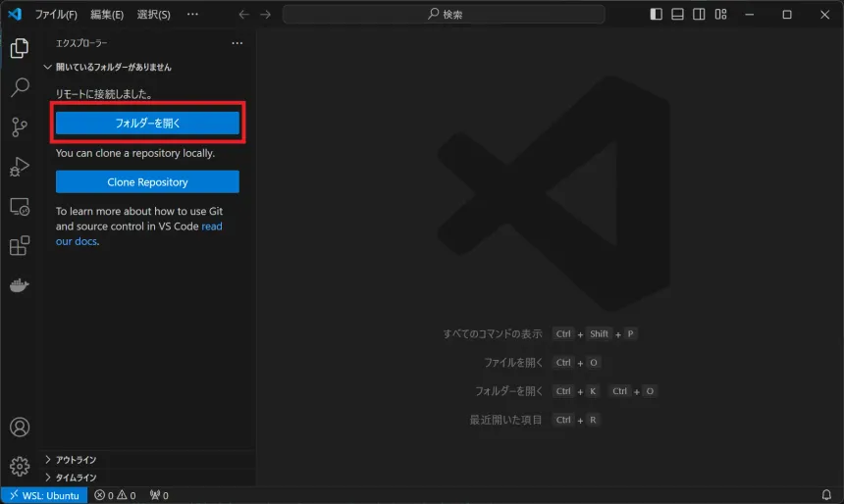
Task: Expand the アウトライン section
Action: pyautogui.click(x=70, y=460)
